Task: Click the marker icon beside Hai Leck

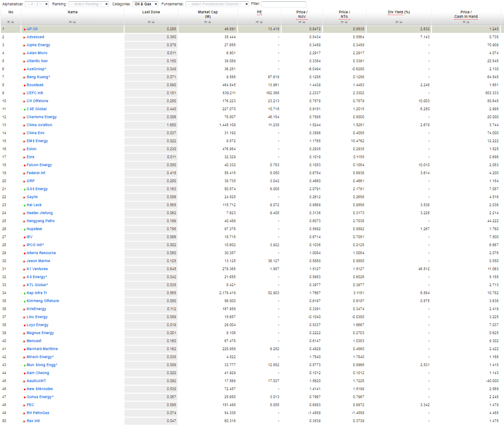Action: tap(24, 205)
